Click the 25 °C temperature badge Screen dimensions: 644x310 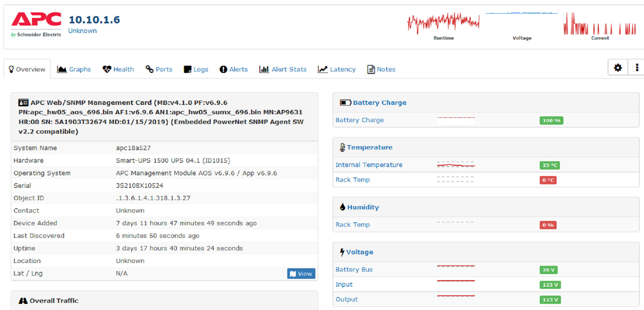(x=550, y=165)
